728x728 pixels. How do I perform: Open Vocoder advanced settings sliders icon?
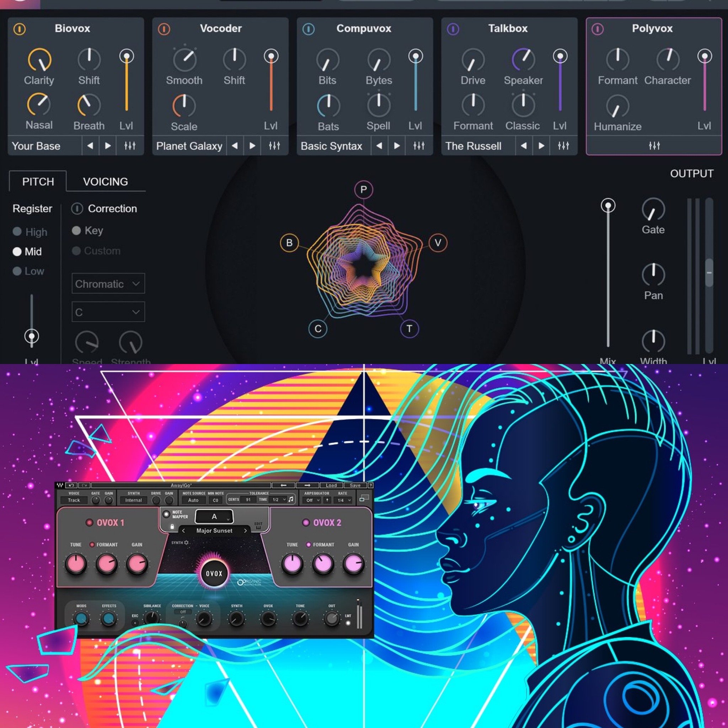(274, 146)
